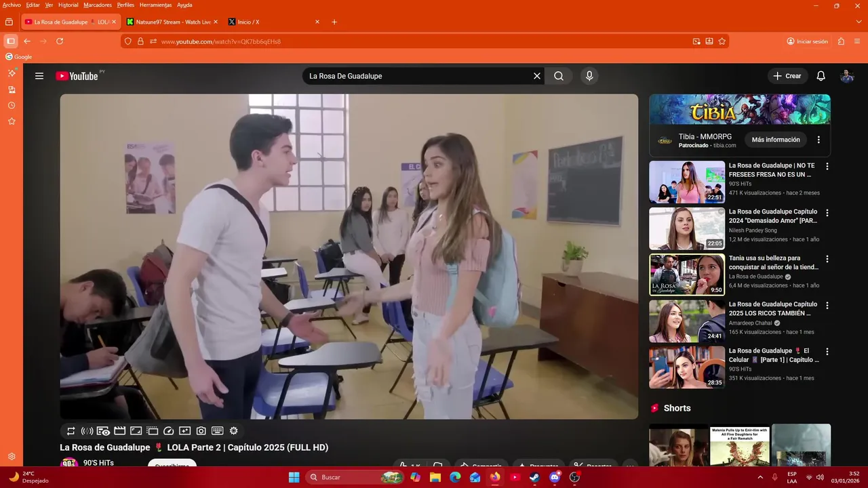Open options for LOS RICOS TAMBIÉN video
This screenshot has height=488, width=868.
pos(827,305)
